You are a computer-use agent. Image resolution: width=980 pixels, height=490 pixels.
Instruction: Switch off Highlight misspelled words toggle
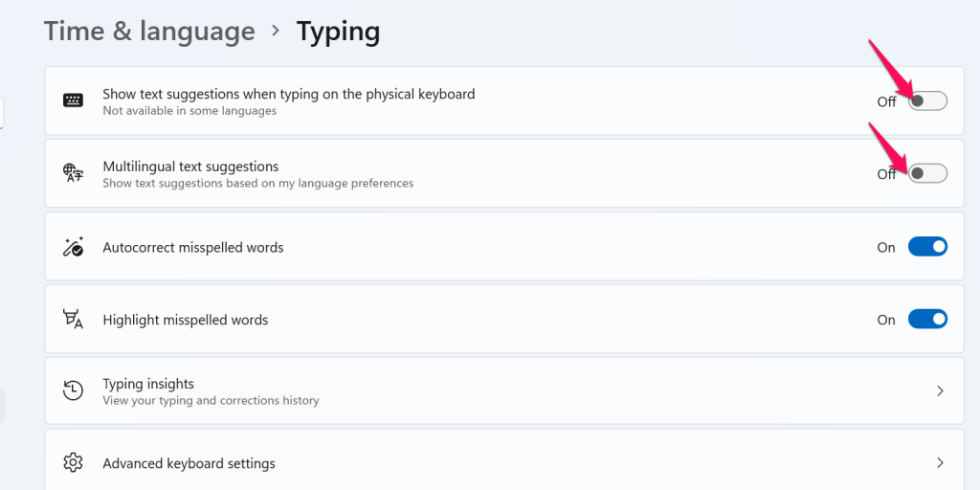(x=926, y=320)
